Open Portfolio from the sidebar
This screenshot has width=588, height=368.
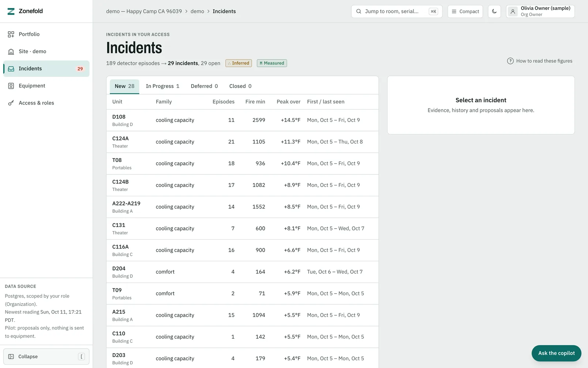pyautogui.click(x=46, y=34)
